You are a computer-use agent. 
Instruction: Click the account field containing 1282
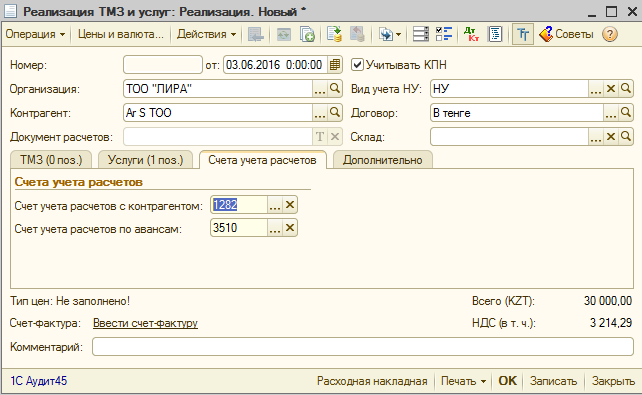(x=239, y=205)
